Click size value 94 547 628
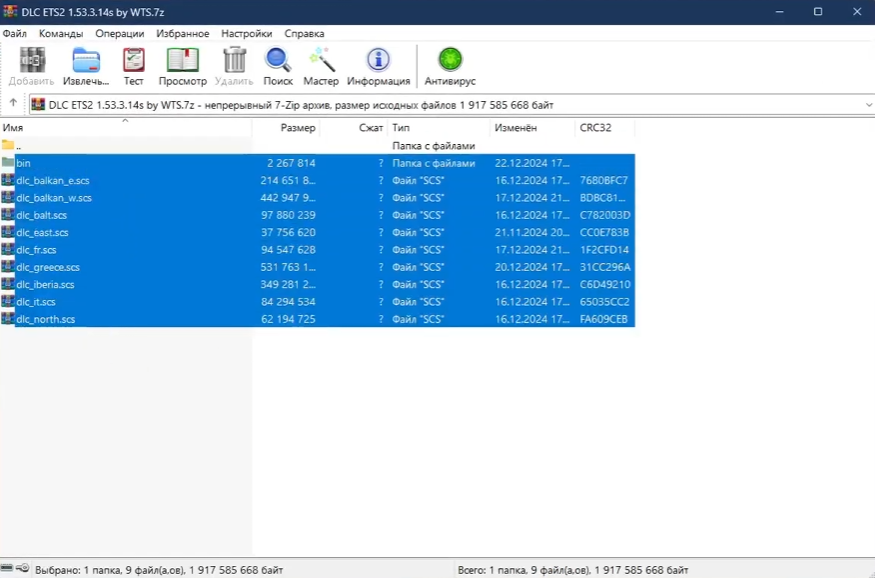Viewport: 875px width, 578px height. coord(288,249)
